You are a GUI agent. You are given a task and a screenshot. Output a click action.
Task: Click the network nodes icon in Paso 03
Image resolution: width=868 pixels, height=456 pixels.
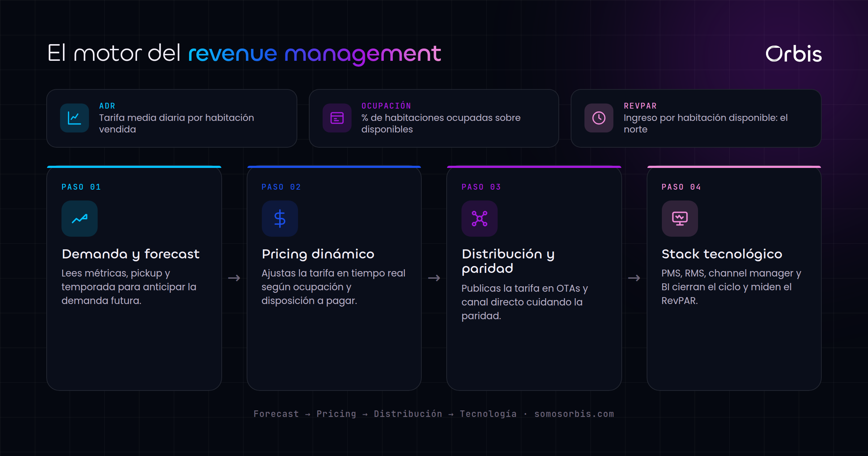480,219
